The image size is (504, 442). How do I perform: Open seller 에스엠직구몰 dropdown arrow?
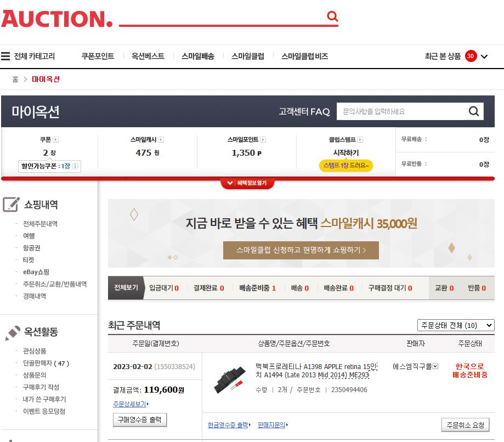point(436,366)
